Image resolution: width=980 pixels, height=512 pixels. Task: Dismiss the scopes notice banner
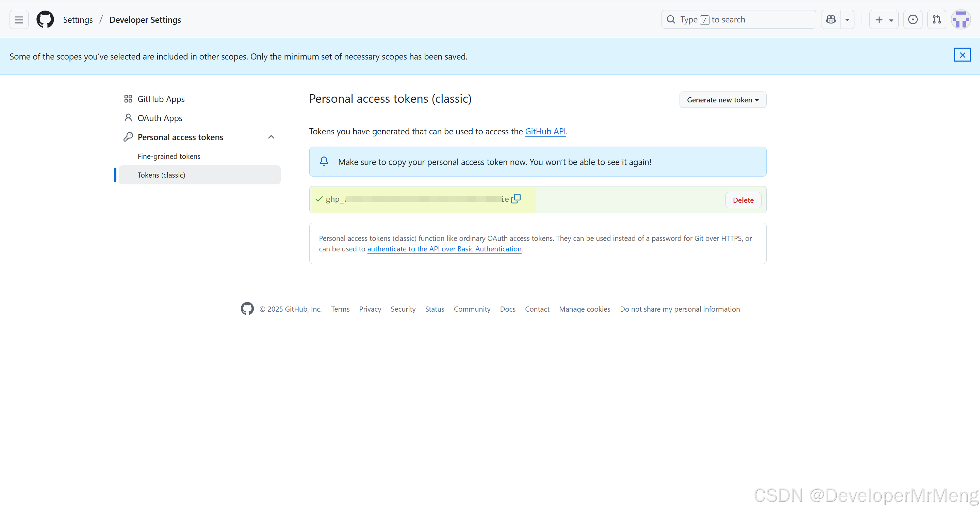(962, 55)
